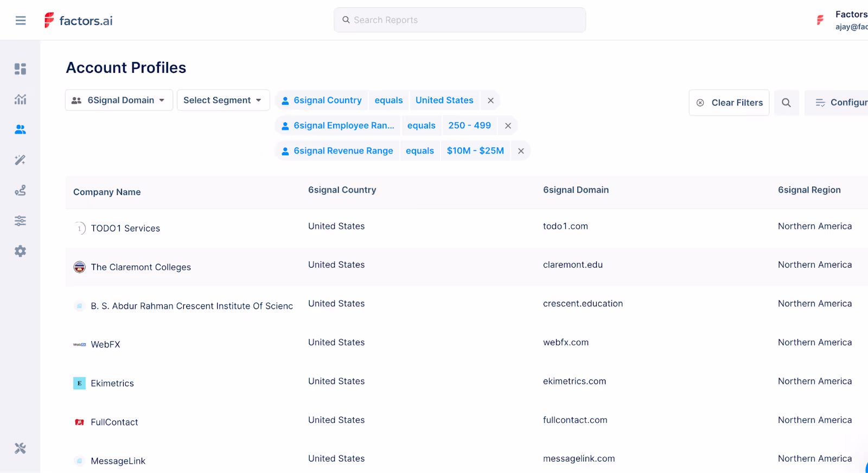Click the WebFX logo icon
The height and width of the screenshot is (473, 868).
pos(80,344)
